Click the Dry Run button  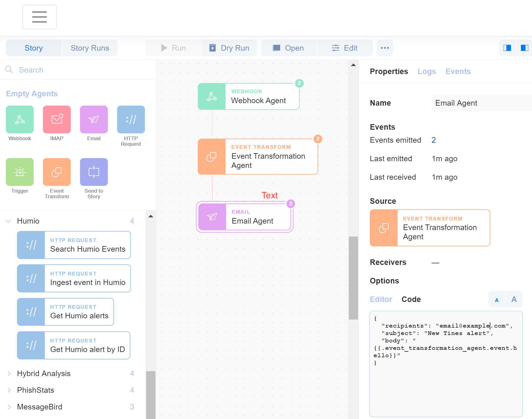tap(230, 48)
